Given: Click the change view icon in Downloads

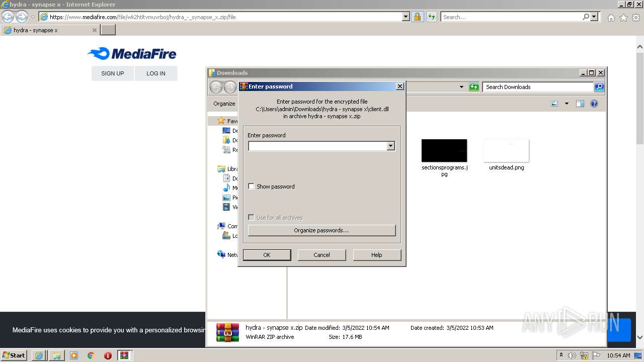Looking at the screenshot, I should 554,104.
